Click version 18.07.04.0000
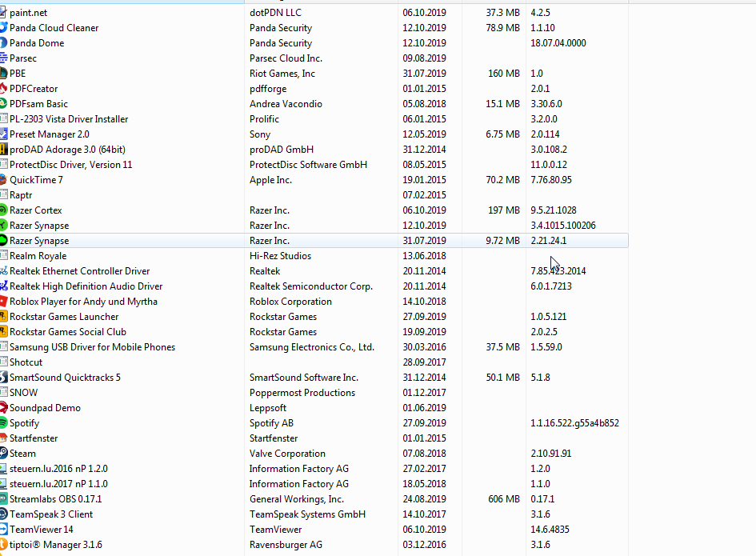This screenshot has width=756, height=556. tap(558, 43)
